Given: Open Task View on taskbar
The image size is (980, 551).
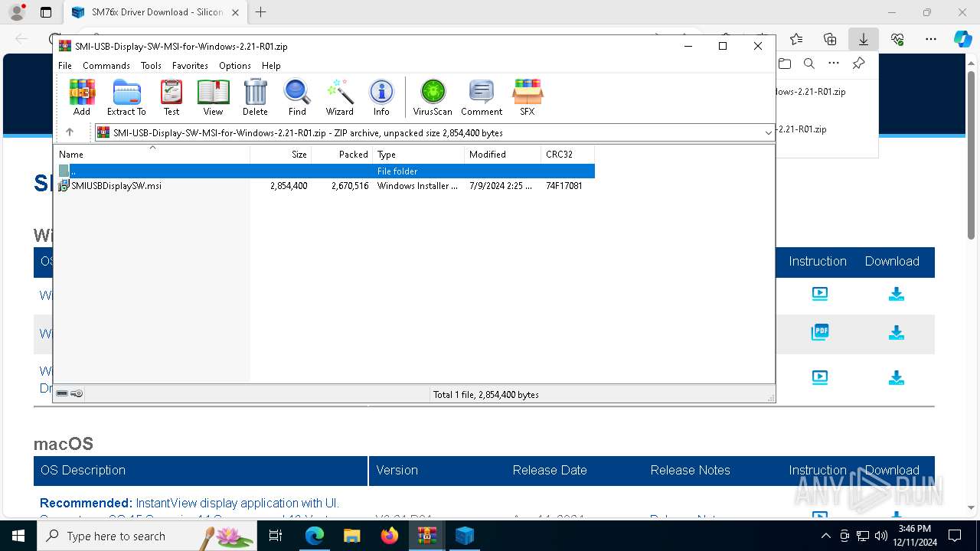Looking at the screenshot, I should coord(276,536).
